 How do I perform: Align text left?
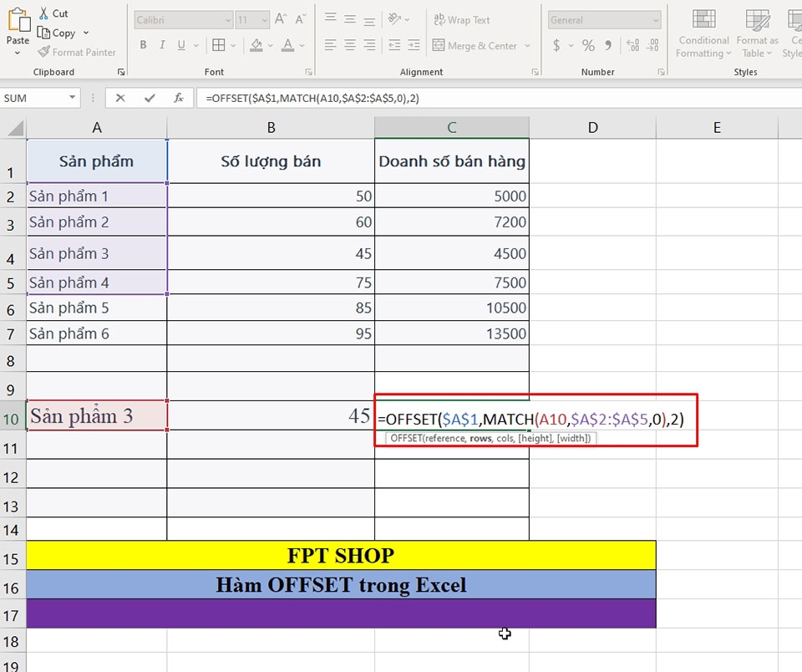pyautogui.click(x=331, y=45)
